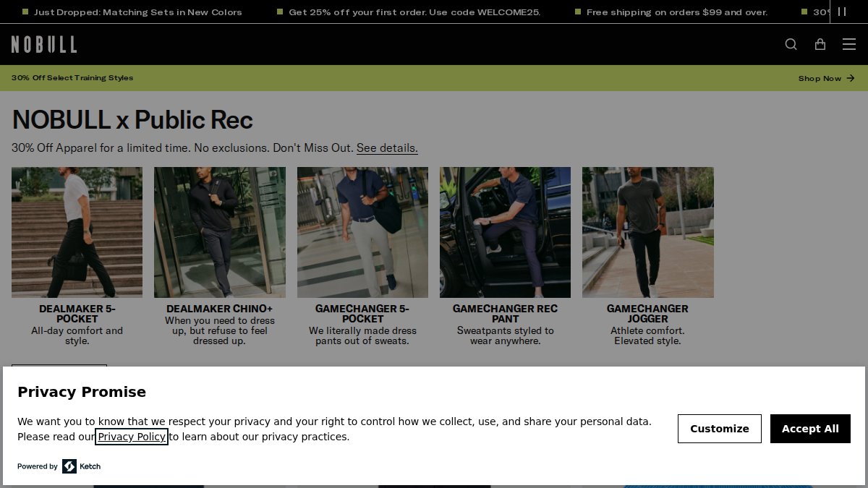This screenshot has width=868, height=488.
Task: Open Gamechanger 5-Pocket product image
Action: point(362,232)
